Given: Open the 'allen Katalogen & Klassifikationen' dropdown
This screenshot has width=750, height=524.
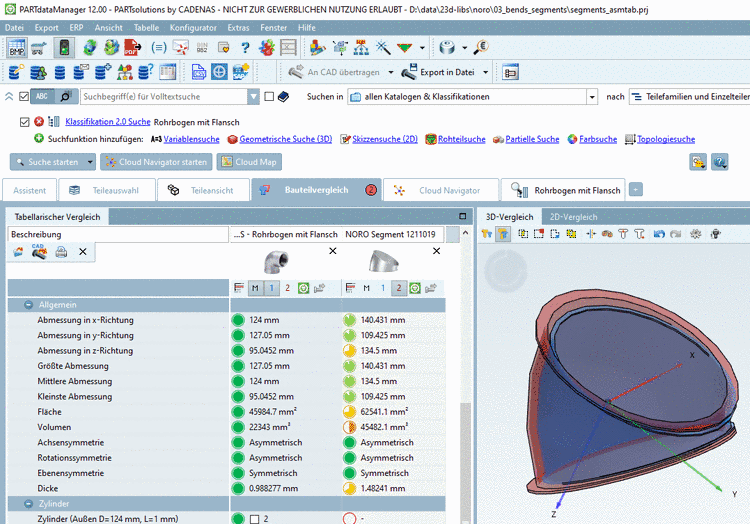Looking at the screenshot, I should [592, 97].
